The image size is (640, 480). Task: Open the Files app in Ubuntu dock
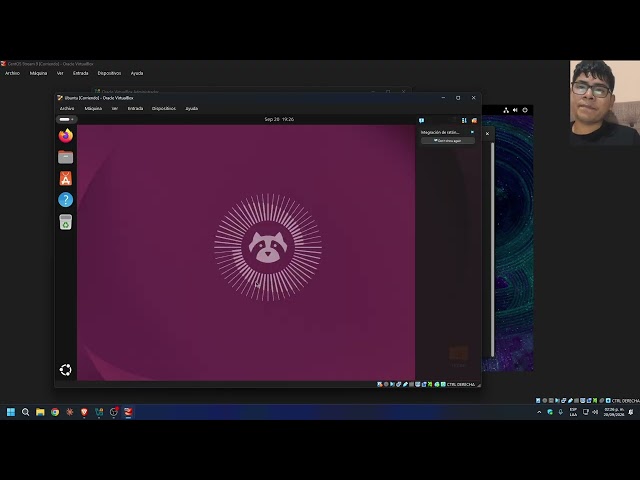pos(66,157)
